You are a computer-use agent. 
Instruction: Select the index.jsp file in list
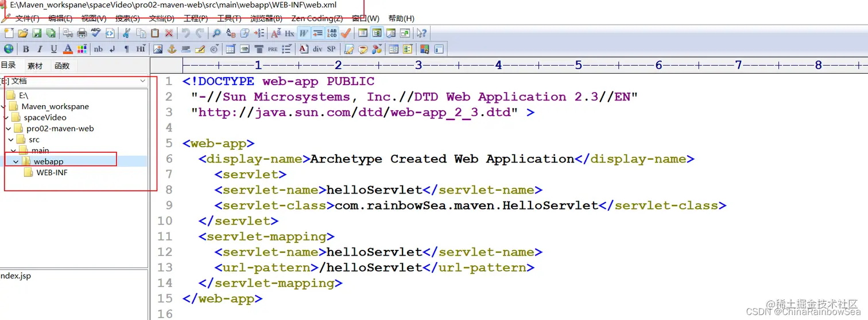[x=15, y=276]
